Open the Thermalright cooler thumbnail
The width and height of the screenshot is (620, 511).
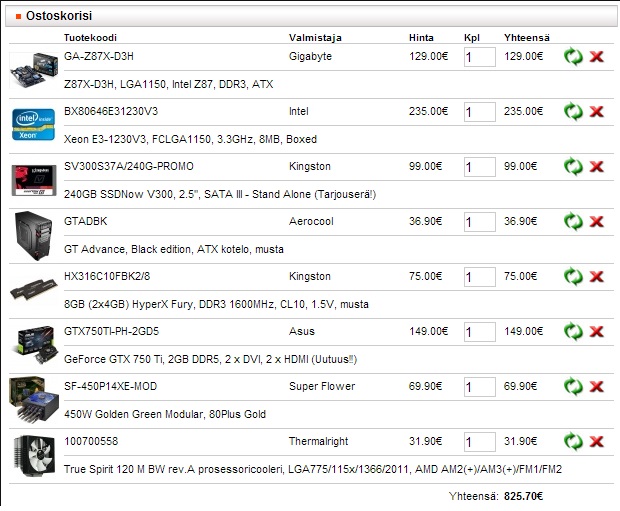(34, 456)
